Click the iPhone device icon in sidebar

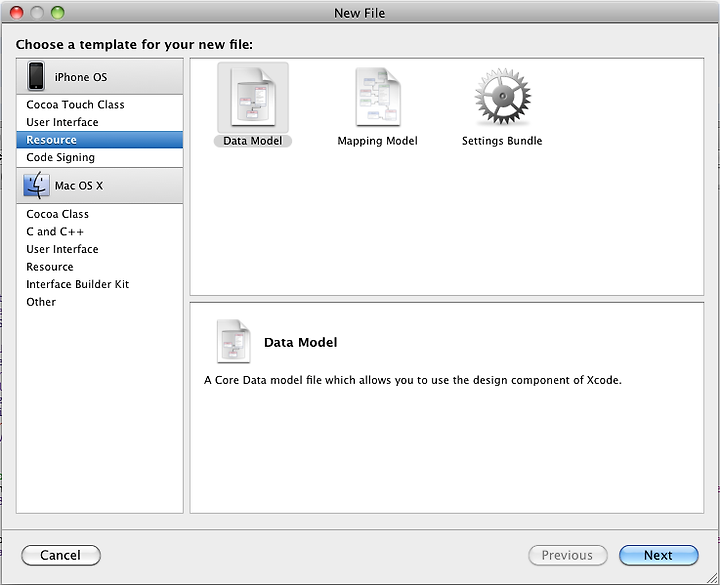tap(36, 76)
